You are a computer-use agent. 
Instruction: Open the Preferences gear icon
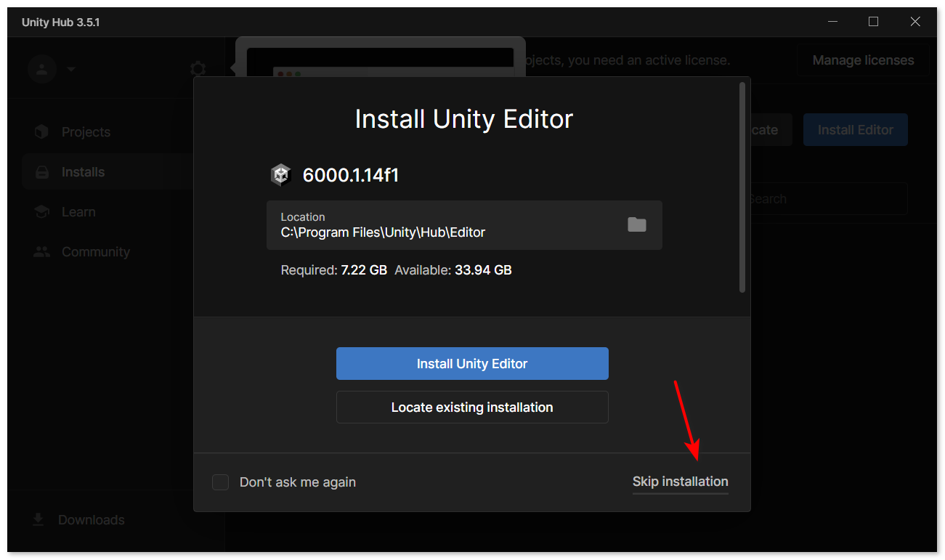click(x=198, y=69)
